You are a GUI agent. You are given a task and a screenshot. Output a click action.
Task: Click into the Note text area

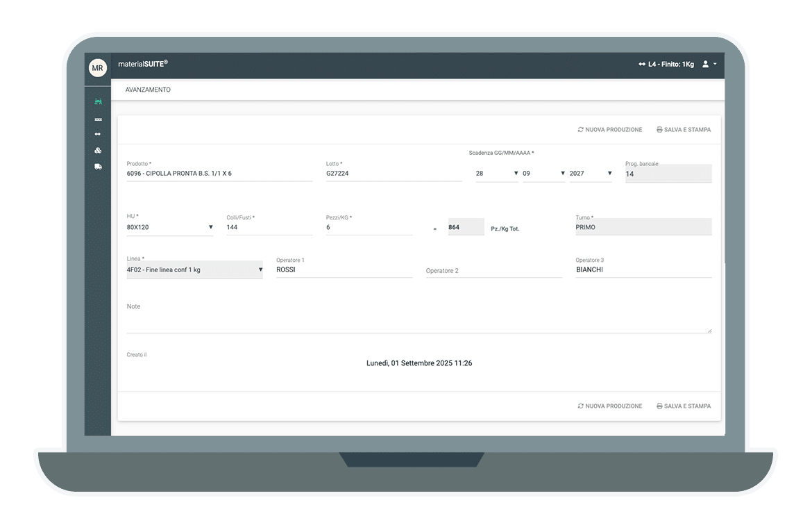(418, 319)
